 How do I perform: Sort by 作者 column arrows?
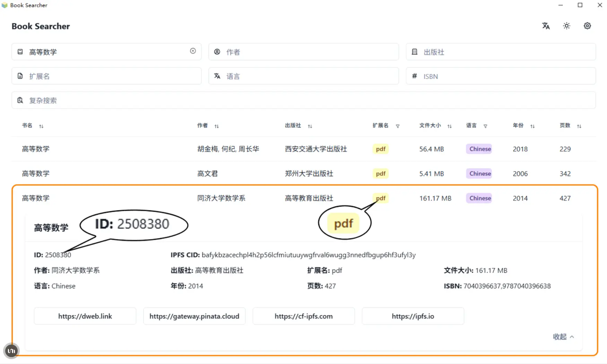[x=217, y=126]
